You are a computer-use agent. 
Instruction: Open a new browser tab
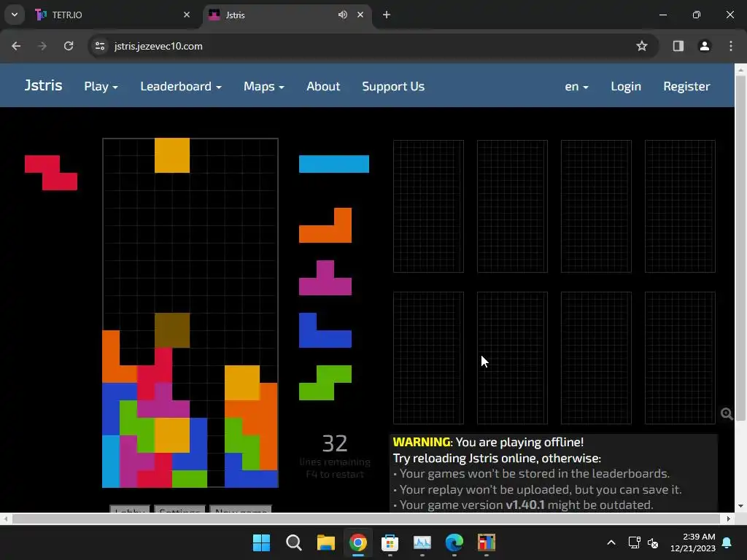tap(387, 15)
